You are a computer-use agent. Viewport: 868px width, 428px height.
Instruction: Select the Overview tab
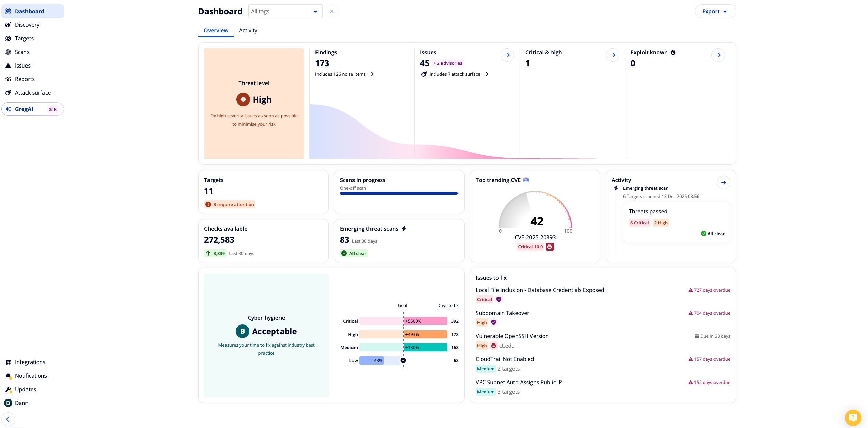(x=216, y=30)
